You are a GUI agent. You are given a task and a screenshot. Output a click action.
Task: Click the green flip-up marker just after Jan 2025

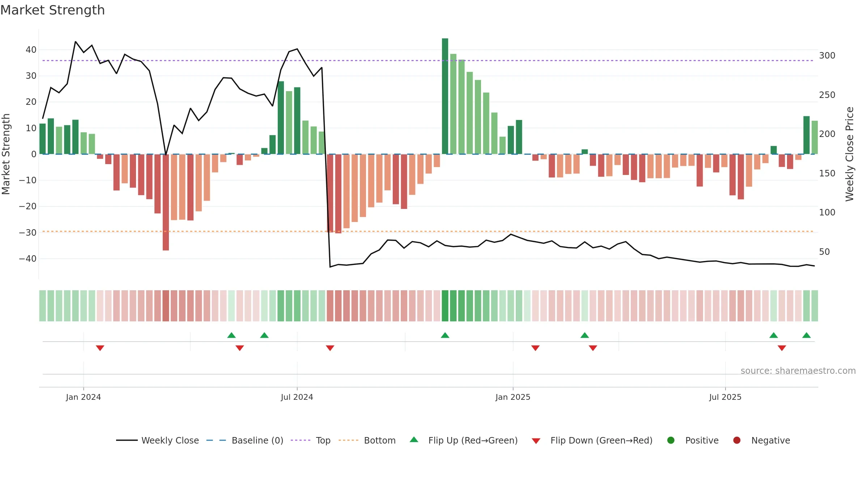[585, 335]
